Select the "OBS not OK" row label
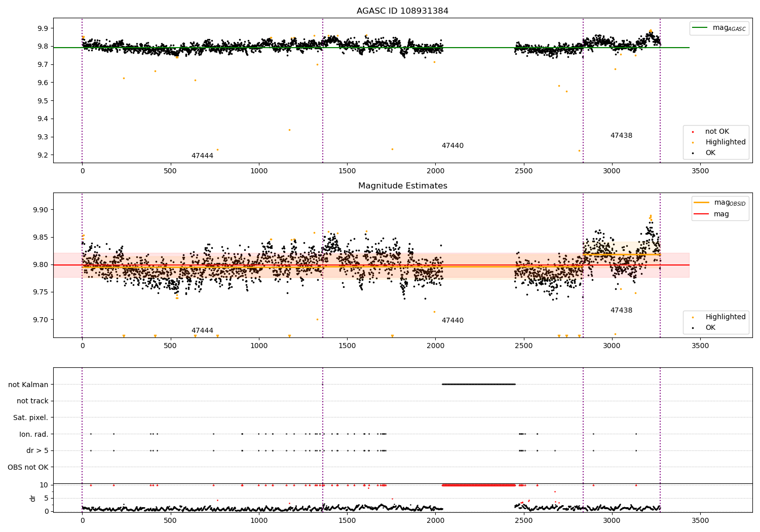The width and height of the screenshot is (760, 532). click(28, 468)
